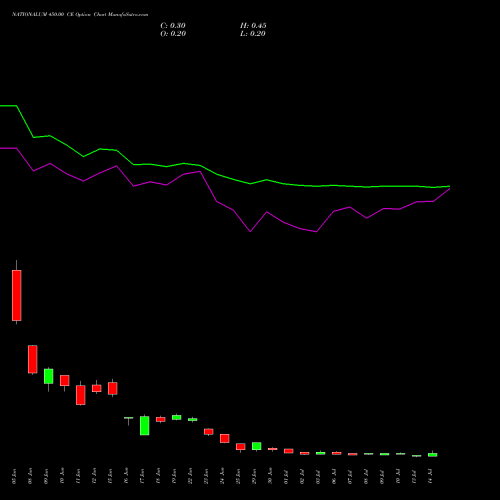
Task: Select the red candle above 25 Jun
Action: tap(241, 447)
